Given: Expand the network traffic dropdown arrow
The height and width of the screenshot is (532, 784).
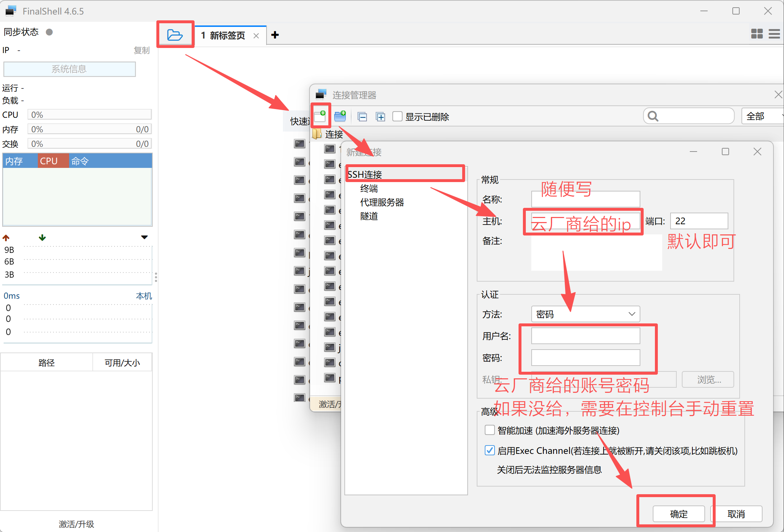Looking at the screenshot, I should tap(144, 237).
